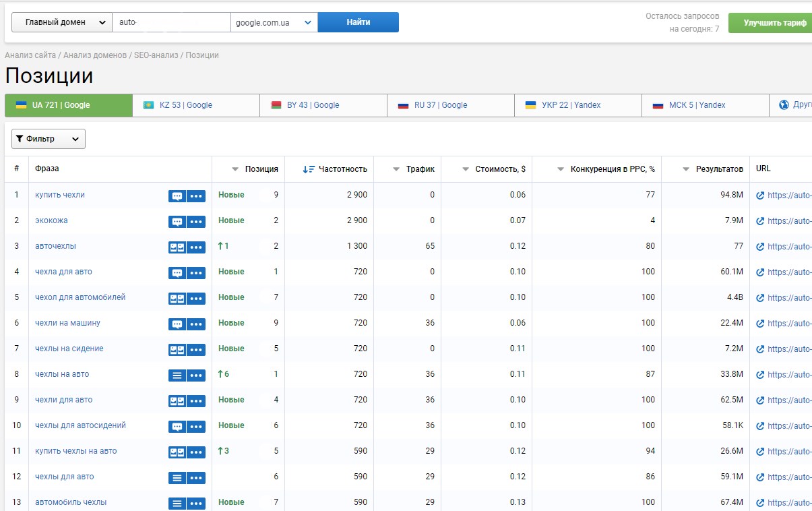
Task: Sort table by Результатов column
Action: click(x=713, y=169)
